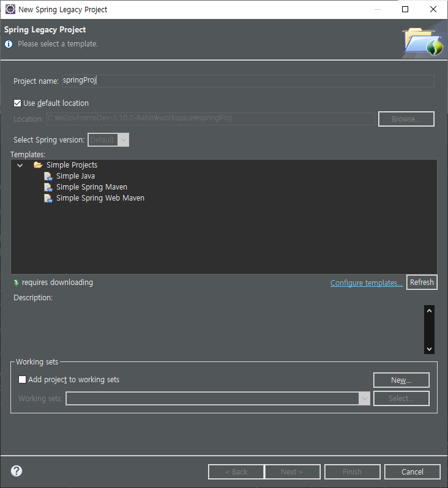Click the green requires downloading arrow icon
448x488 pixels.
pyautogui.click(x=16, y=283)
